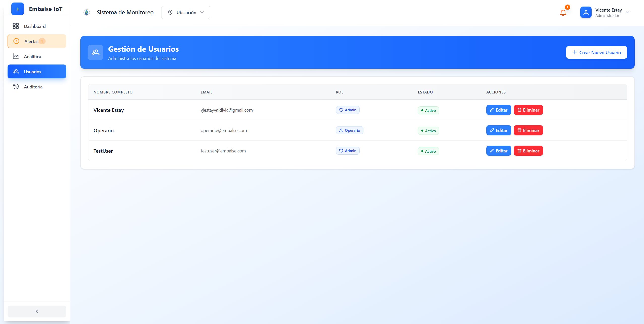The image size is (644, 324).
Task: Open the Ubicación dropdown
Action: (186, 12)
